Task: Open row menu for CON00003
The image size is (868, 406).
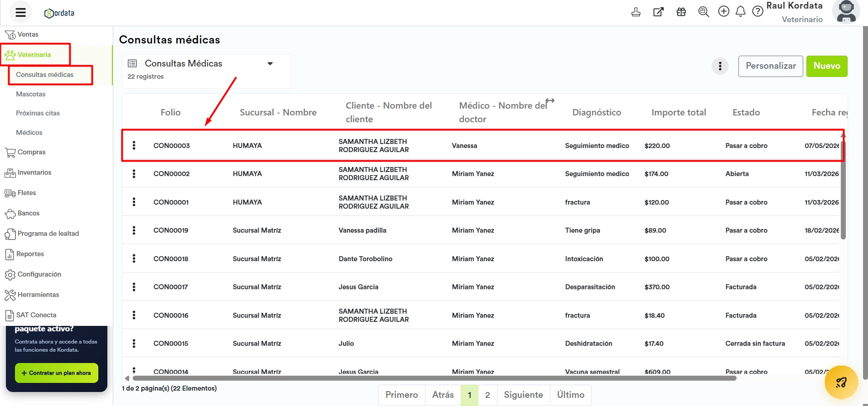Action: pyautogui.click(x=134, y=145)
